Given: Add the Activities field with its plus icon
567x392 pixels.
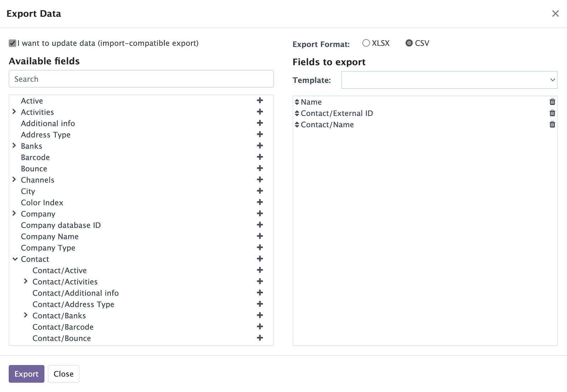Looking at the screenshot, I should tap(260, 112).
